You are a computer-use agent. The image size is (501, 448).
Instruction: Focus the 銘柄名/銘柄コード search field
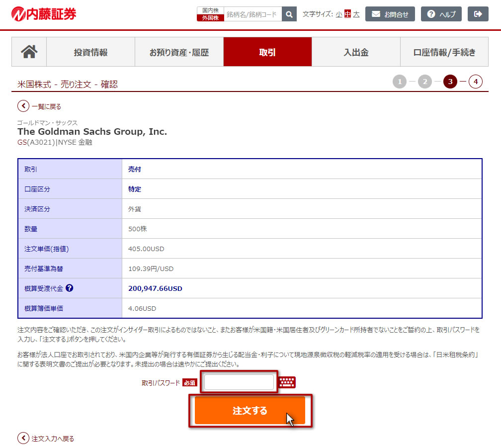click(x=252, y=14)
